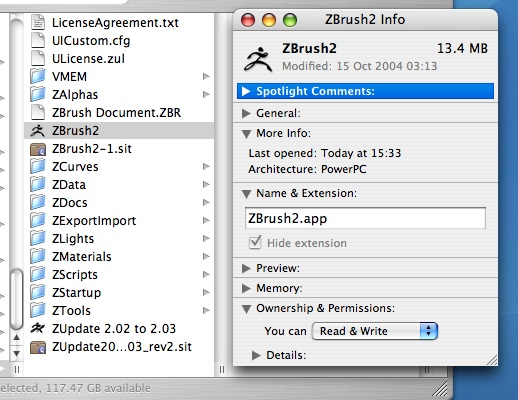Click the Architecture: PowerPC text
This screenshot has height=400, width=518.
click(x=307, y=169)
